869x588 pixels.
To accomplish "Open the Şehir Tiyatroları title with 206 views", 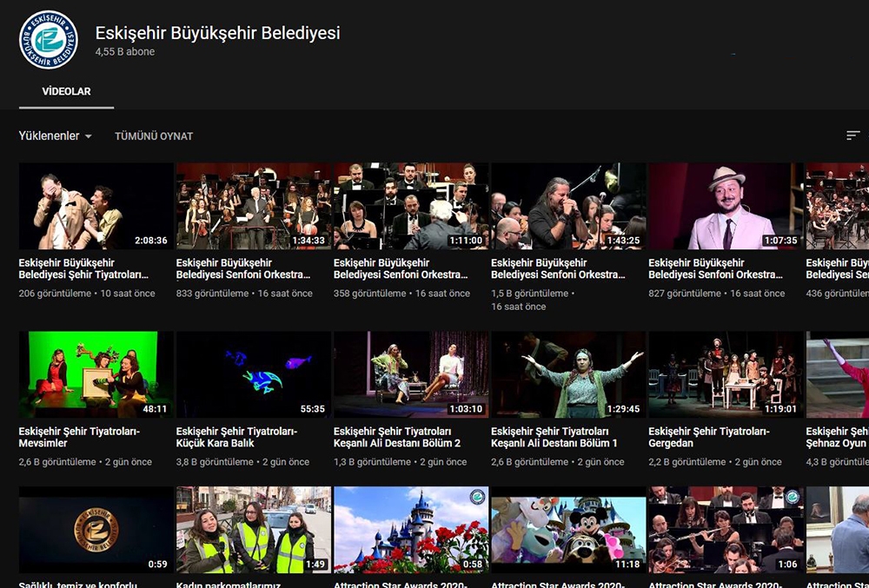I will tap(83, 268).
